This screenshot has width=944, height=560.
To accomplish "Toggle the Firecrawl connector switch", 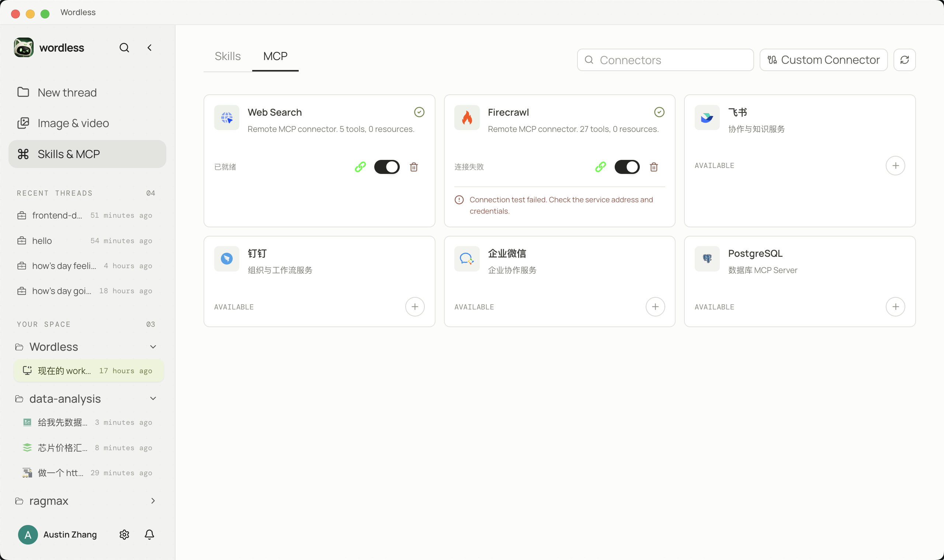I will pos(627,167).
